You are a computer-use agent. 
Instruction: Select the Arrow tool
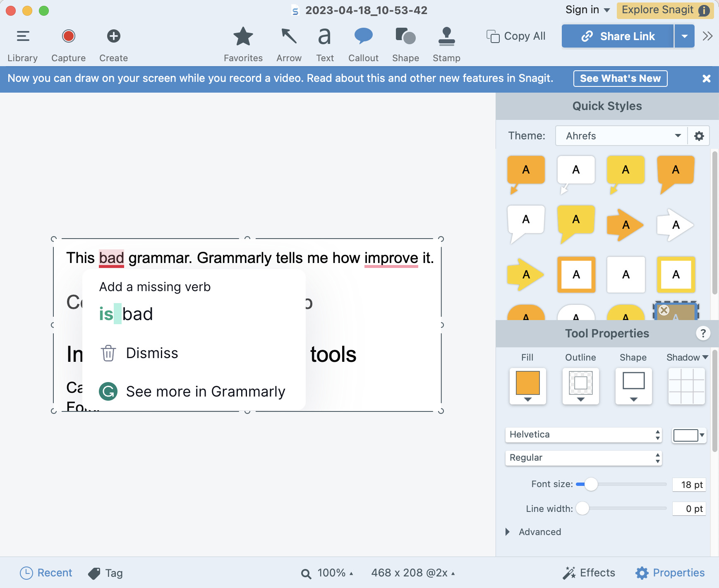[x=289, y=41]
